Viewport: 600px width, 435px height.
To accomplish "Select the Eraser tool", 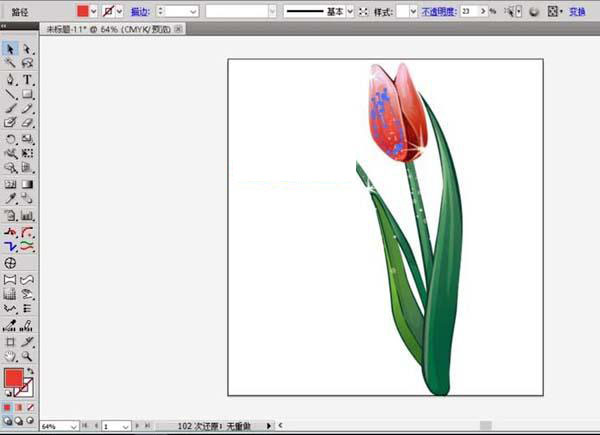I will (27, 122).
